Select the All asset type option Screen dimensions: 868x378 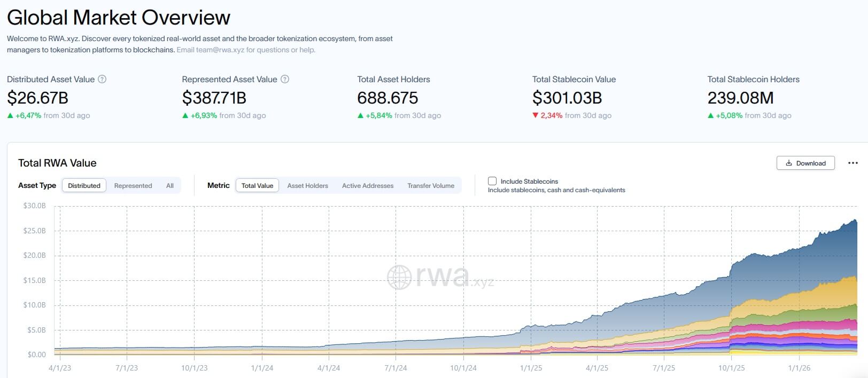click(x=170, y=186)
